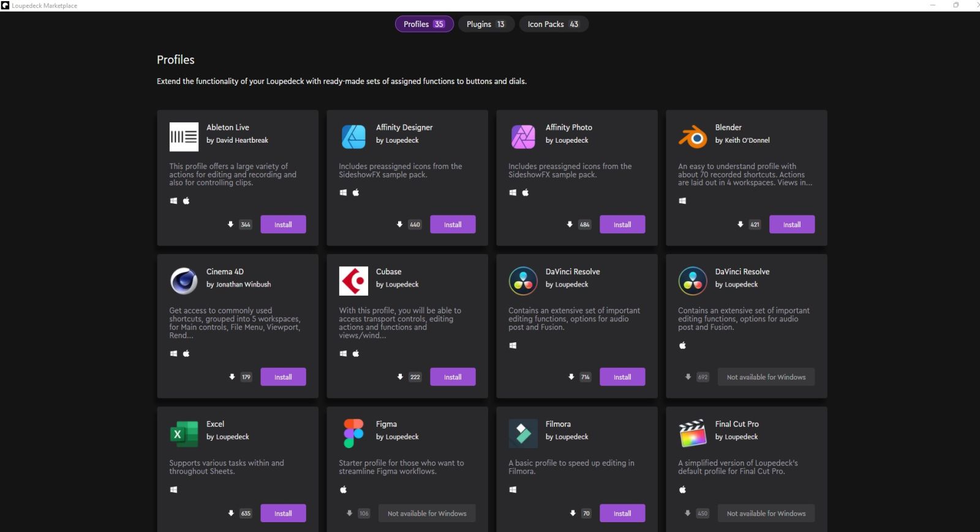Click the Cubase profile title
Viewport: 980px width, 532px height.
coord(389,272)
